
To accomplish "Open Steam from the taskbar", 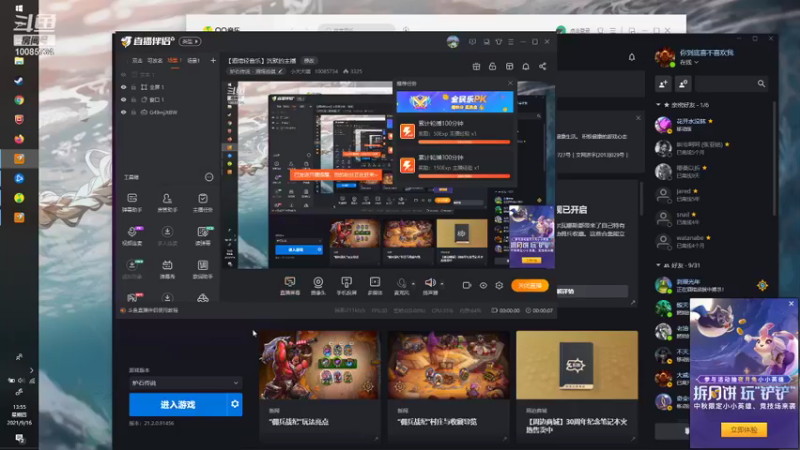I will [19, 81].
